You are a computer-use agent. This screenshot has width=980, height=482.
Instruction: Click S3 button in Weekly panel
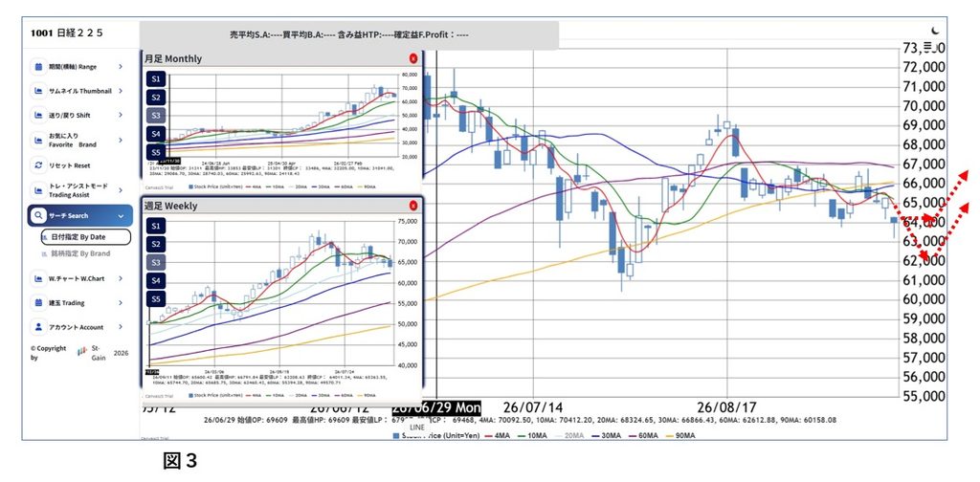(x=156, y=262)
